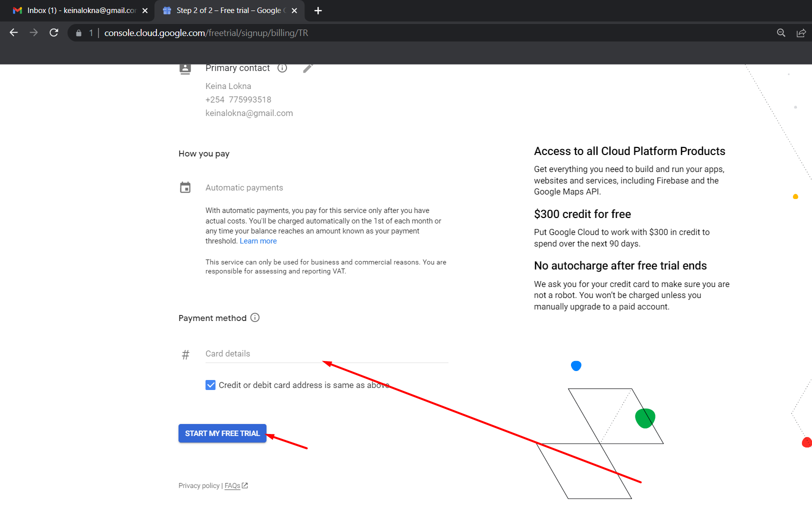Open Primary contact info tooltip
The image size is (812, 509).
[x=282, y=68]
